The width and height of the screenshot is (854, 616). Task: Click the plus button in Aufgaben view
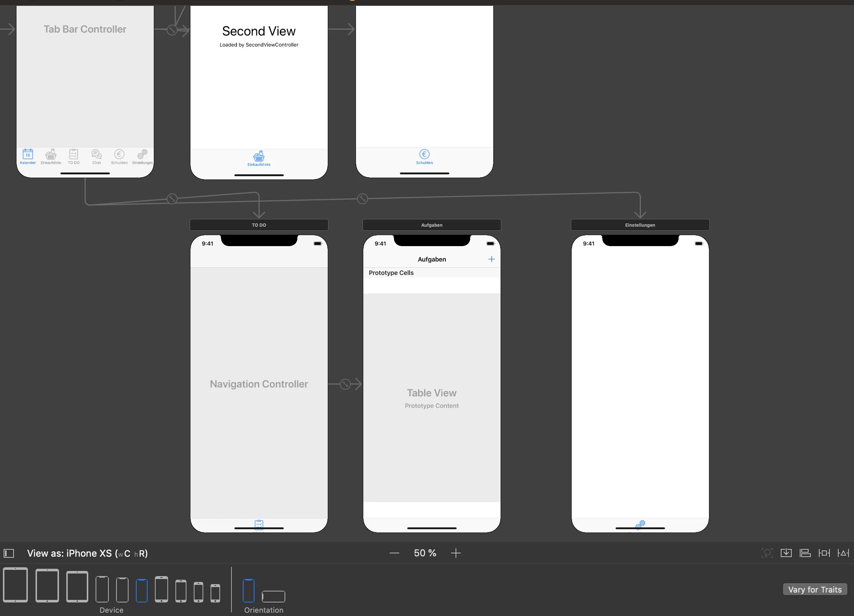492,259
